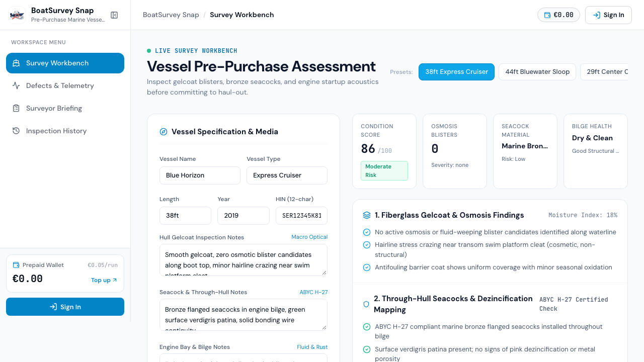Click the Survey Workbench breadcrumb text
This screenshot has height=362, width=644.
tap(242, 15)
